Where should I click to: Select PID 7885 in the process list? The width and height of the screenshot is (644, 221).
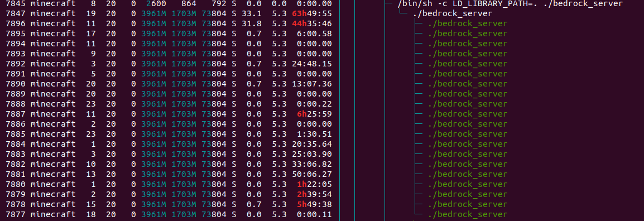[16, 134]
